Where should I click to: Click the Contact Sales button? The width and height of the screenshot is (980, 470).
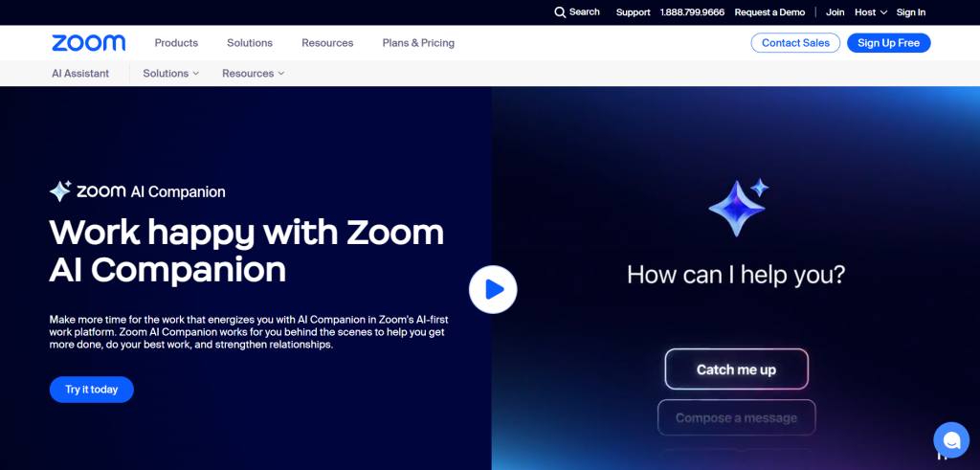pyautogui.click(x=795, y=43)
